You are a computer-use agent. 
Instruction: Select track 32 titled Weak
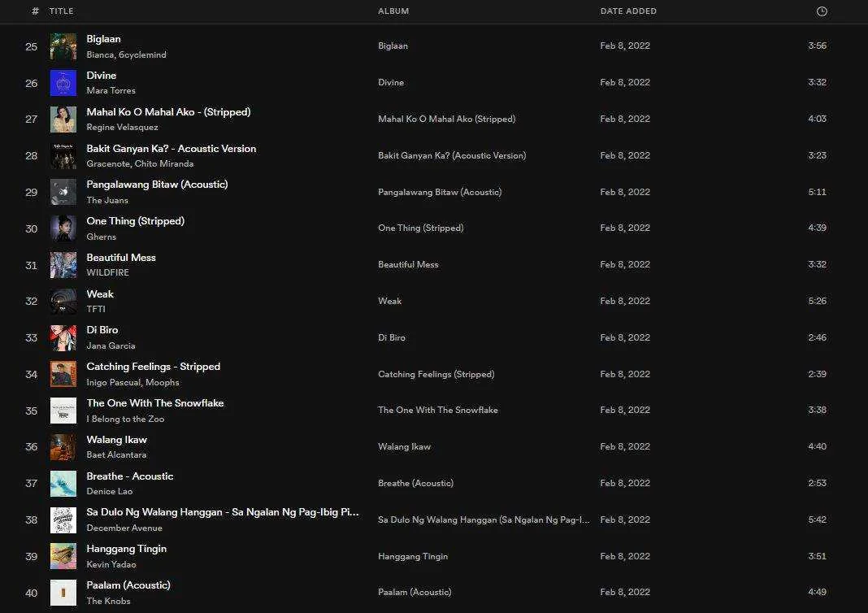[x=100, y=294]
